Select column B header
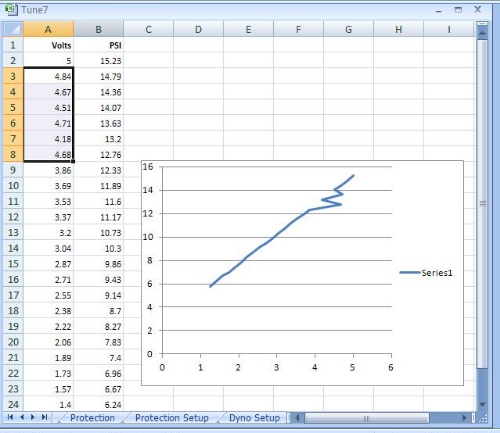The width and height of the screenshot is (500, 433). pos(98,30)
